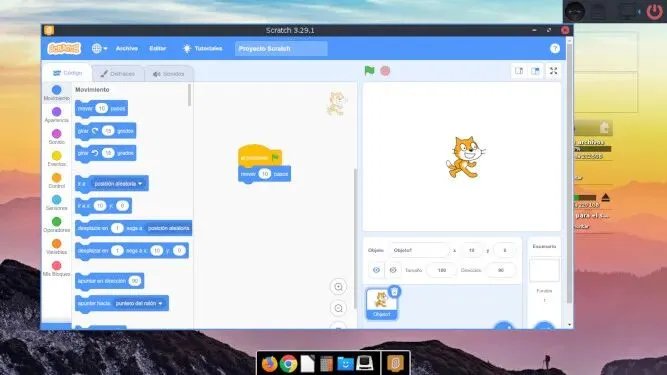
Task: Click the block palette scrollbar
Action: pyautogui.click(x=190, y=95)
